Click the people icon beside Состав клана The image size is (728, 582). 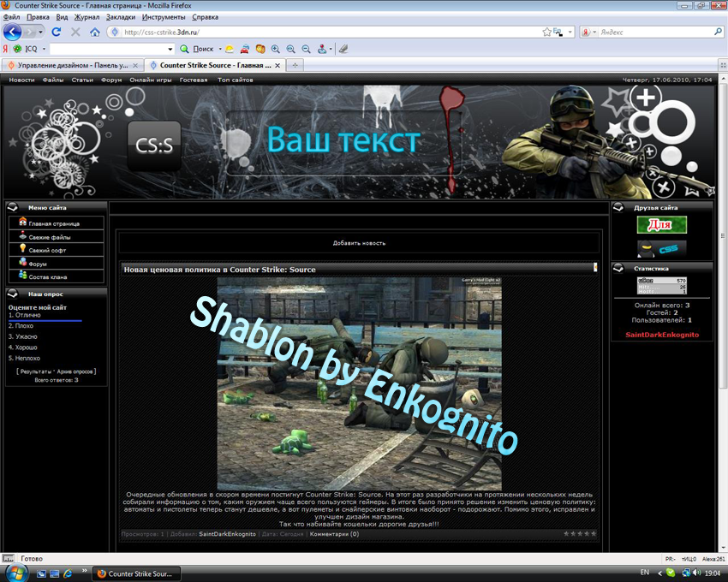point(23,275)
